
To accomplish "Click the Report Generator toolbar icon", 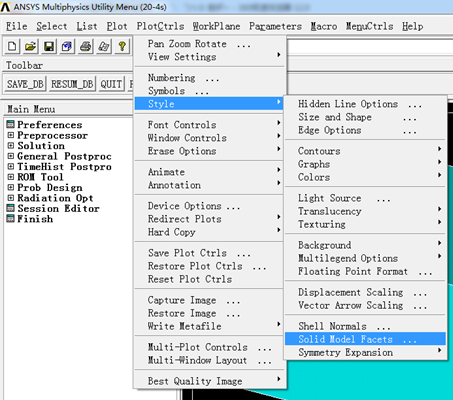I will pyautogui.click(x=104, y=46).
